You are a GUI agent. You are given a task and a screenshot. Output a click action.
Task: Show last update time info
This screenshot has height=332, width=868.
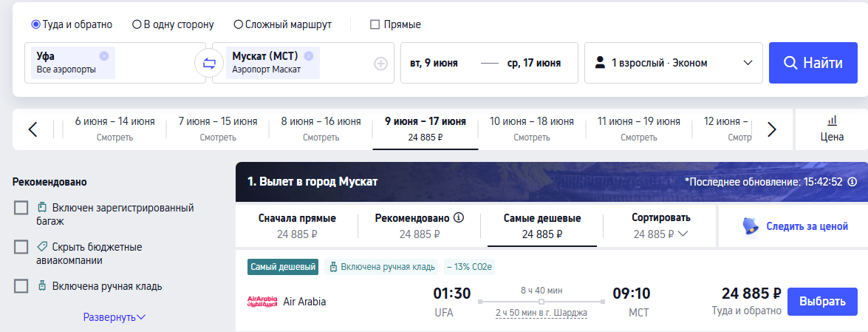[x=852, y=181]
